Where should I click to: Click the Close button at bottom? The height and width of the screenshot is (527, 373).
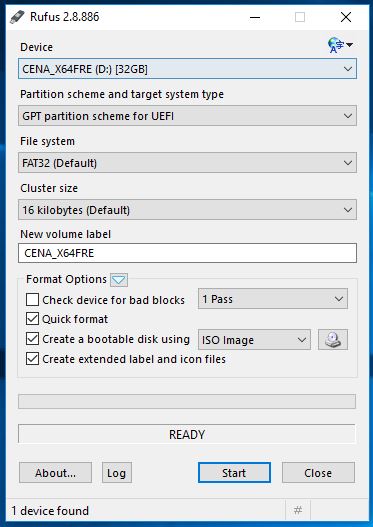point(318,473)
